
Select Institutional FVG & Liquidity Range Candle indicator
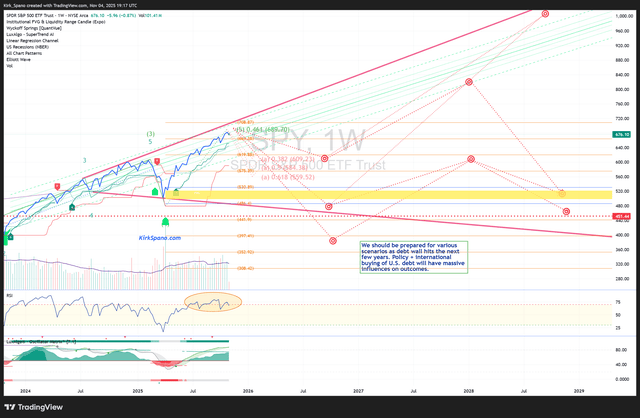pyautogui.click(x=56, y=22)
